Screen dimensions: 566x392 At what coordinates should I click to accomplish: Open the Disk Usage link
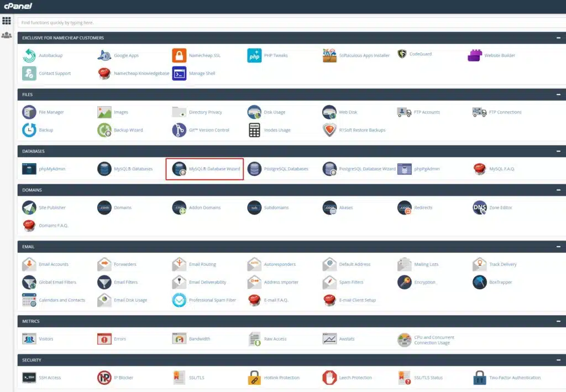tap(274, 112)
